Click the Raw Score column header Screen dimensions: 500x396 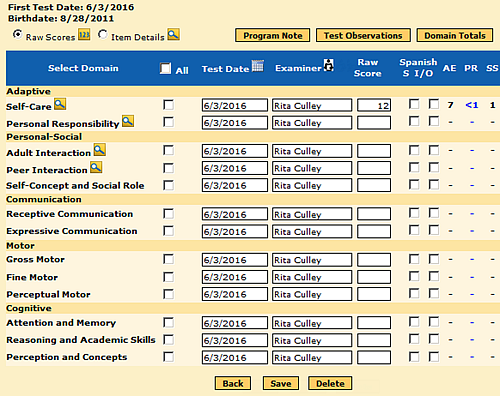coord(368,68)
